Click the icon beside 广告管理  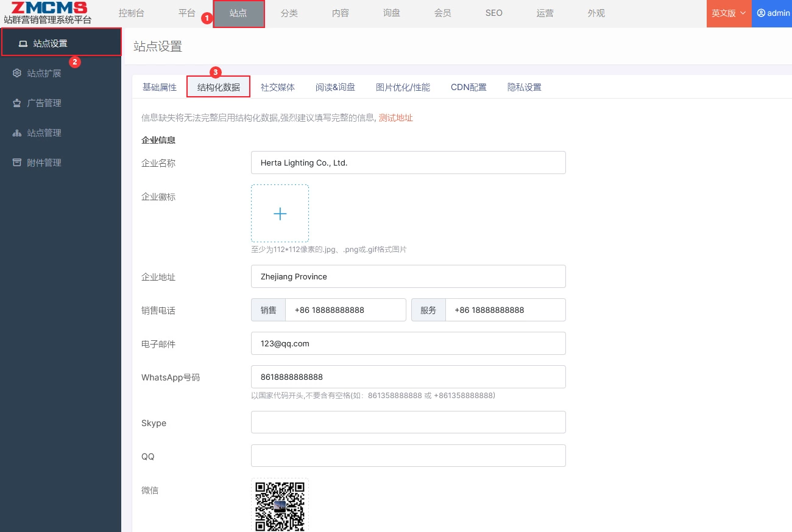point(17,103)
